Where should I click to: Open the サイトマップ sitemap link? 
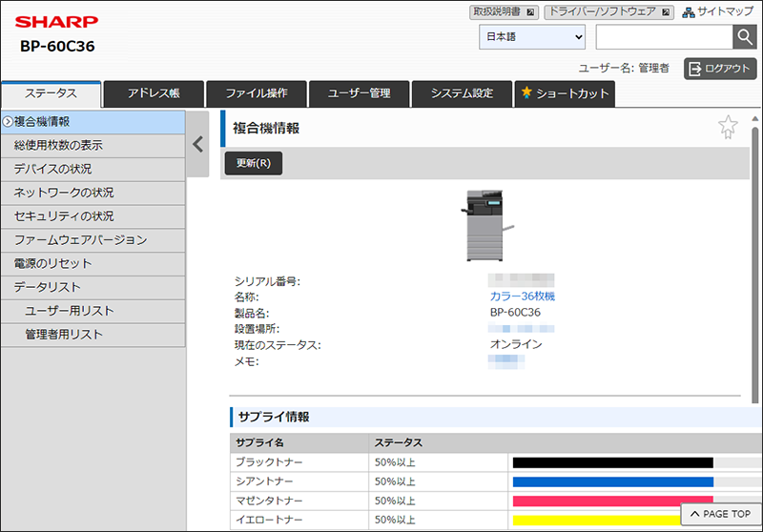tap(717, 12)
